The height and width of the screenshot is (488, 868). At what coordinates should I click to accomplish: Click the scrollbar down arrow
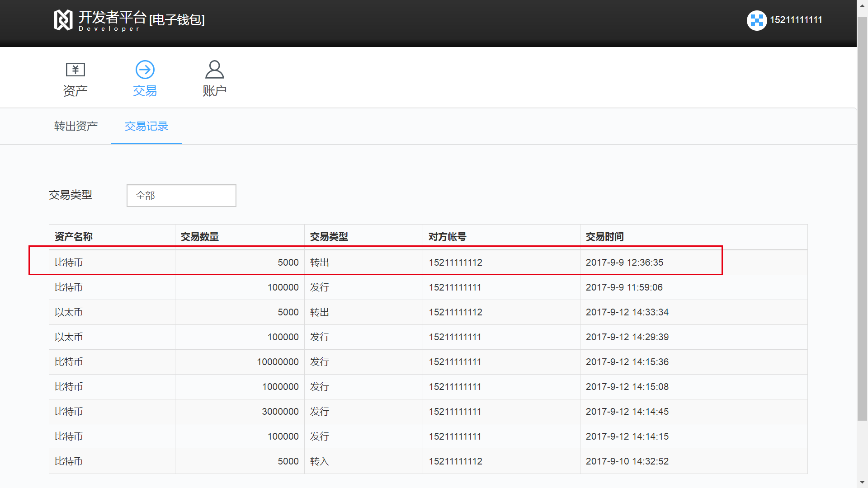862,483
